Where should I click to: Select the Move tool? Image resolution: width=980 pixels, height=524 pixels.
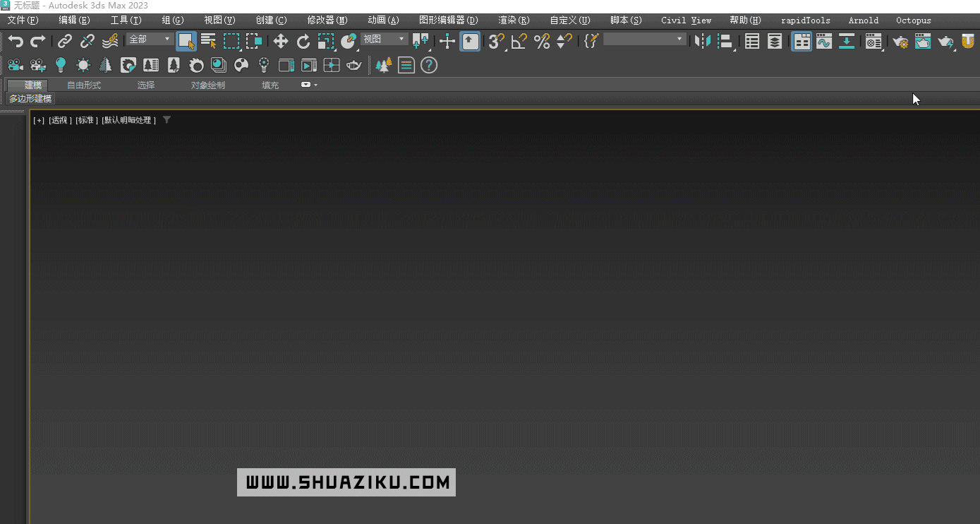pos(281,42)
